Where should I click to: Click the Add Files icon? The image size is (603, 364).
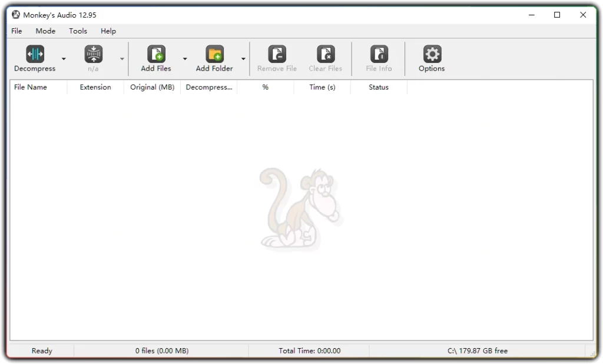point(156,54)
